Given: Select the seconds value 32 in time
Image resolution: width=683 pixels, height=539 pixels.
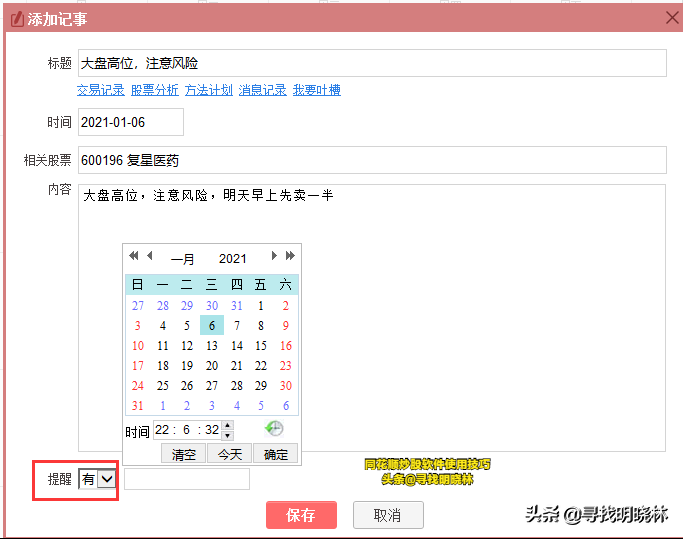Looking at the screenshot, I should click(x=212, y=430).
